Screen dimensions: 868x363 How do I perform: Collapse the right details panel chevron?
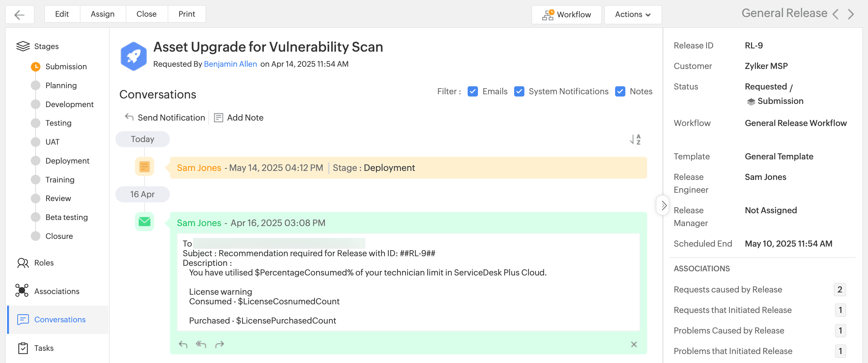point(663,205)
